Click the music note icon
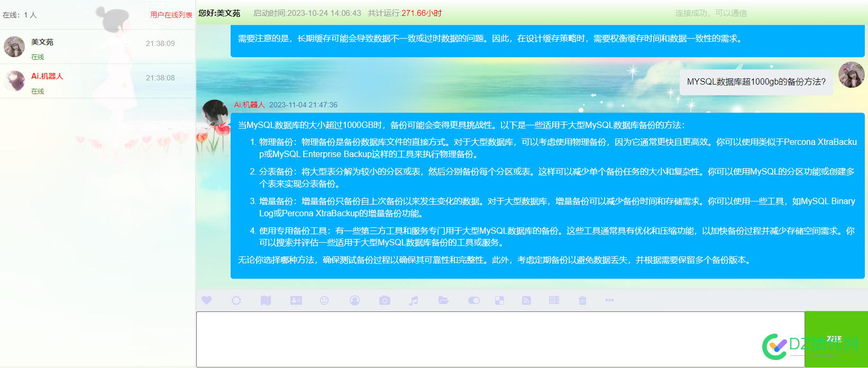The width and height of the screenshot is (868, 368). 414,300
